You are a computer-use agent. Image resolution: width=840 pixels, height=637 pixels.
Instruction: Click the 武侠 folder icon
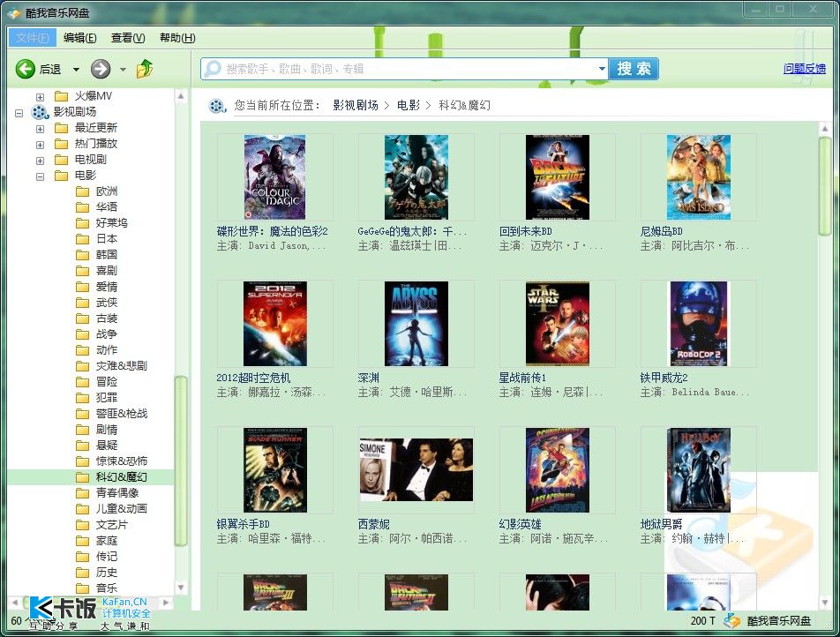(x=83, y=303)
